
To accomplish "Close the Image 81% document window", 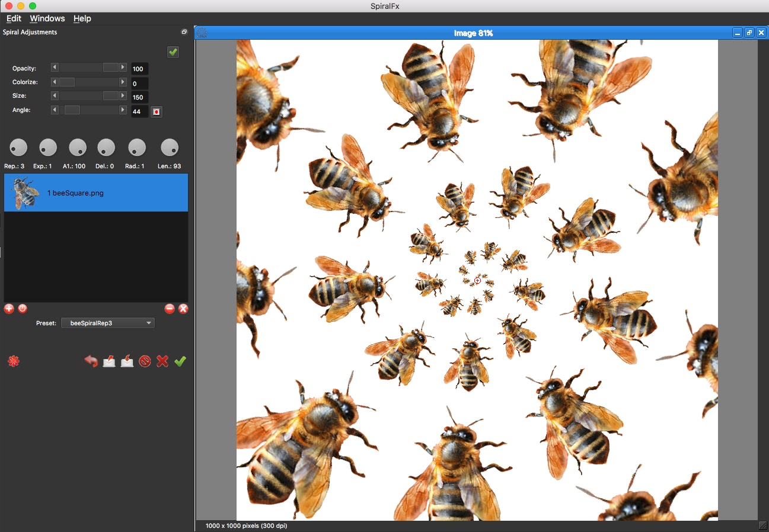I will coord(761,33).
